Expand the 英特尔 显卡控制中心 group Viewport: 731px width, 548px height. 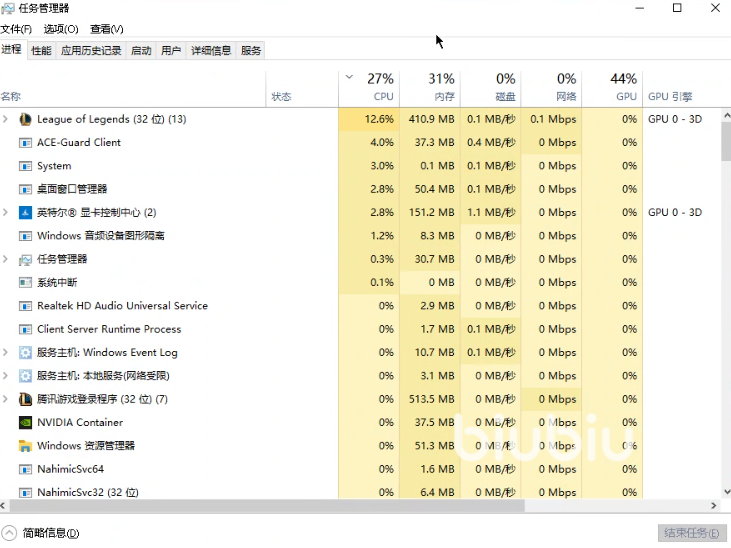pyautogui.click(x=6, y=213)
